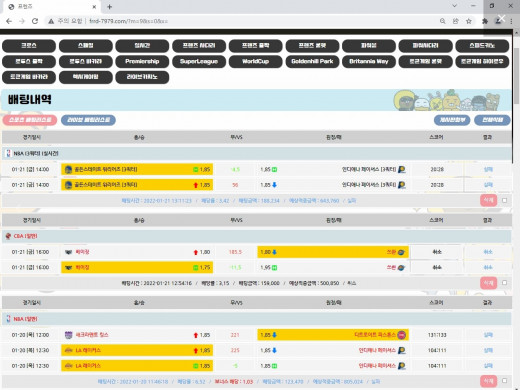The width and height of the screenshot is (520, 390).
Task: Open the 프렌즈 룰렛 menu
Action: point(312,46)
